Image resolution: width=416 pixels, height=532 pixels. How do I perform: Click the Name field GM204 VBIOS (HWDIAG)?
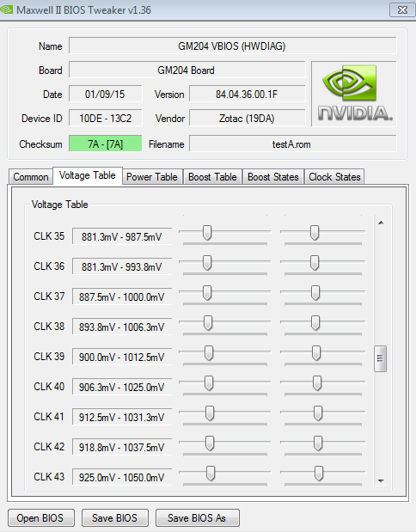(x=232, y=46)
